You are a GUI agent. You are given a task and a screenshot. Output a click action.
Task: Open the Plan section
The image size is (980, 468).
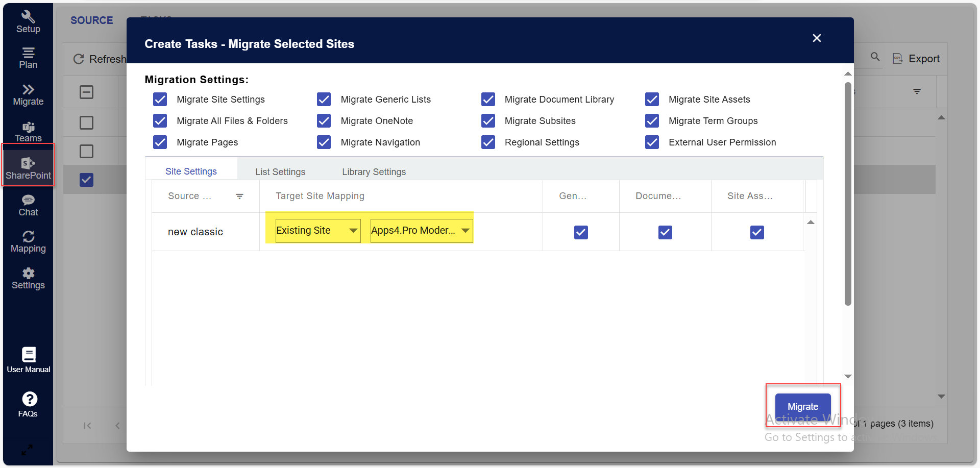point(28,56)
